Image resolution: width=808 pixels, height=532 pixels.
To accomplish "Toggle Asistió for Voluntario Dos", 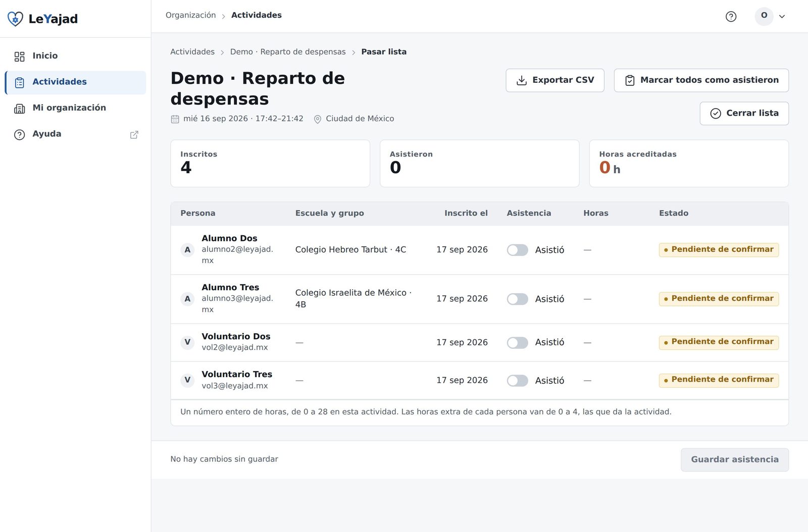I will (x=518, y=343).
